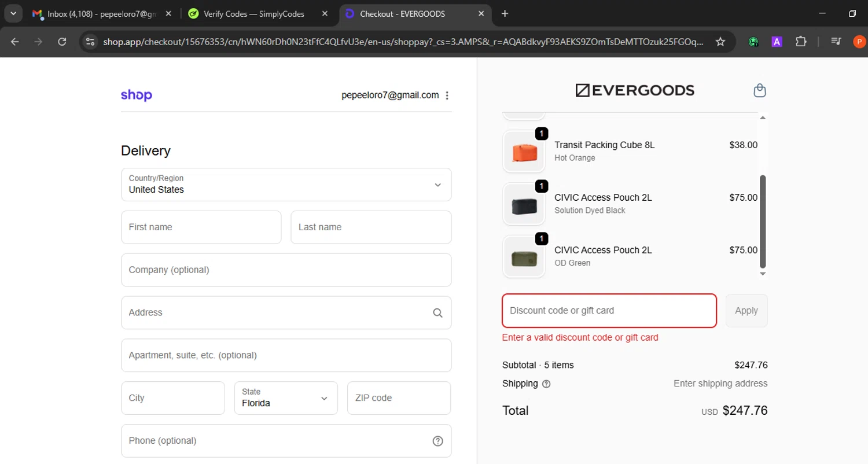Click the Apply discount button
Screen dimensions: 868x464
(x=746, y=311)
